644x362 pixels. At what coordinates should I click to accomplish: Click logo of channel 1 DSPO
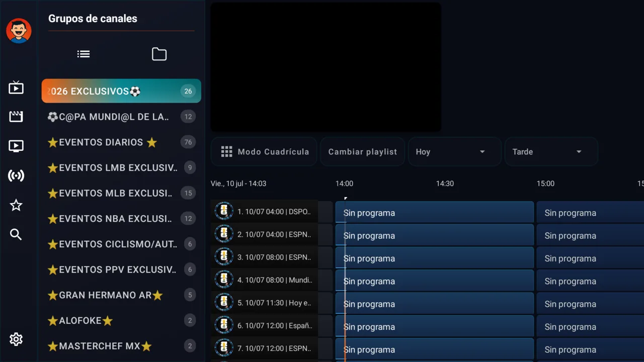(224, 211)
